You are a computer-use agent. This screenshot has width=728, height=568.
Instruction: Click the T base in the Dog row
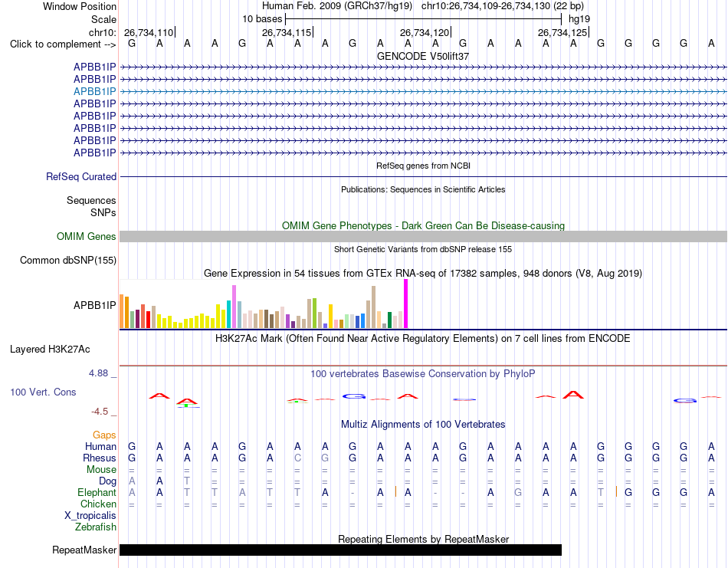(187, 481)
